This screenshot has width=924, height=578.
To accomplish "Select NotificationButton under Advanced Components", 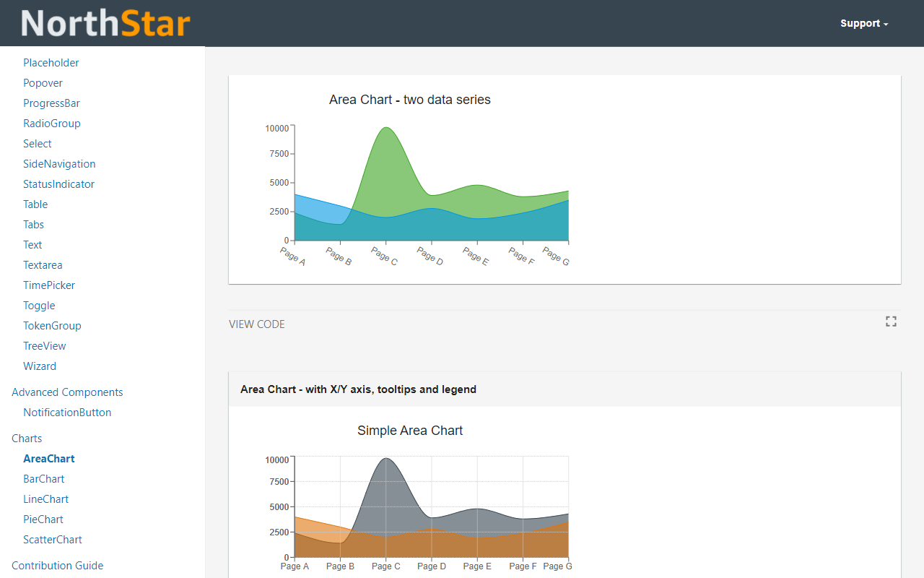I will coord(67,412).
